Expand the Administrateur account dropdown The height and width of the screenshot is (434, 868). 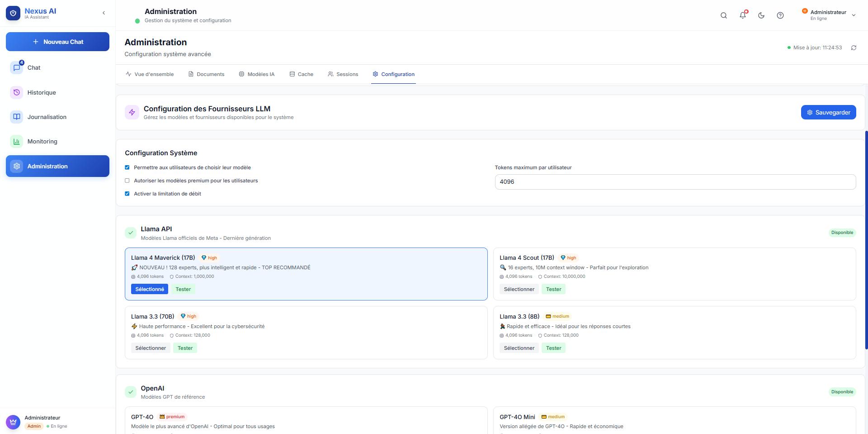click(853, 15)
